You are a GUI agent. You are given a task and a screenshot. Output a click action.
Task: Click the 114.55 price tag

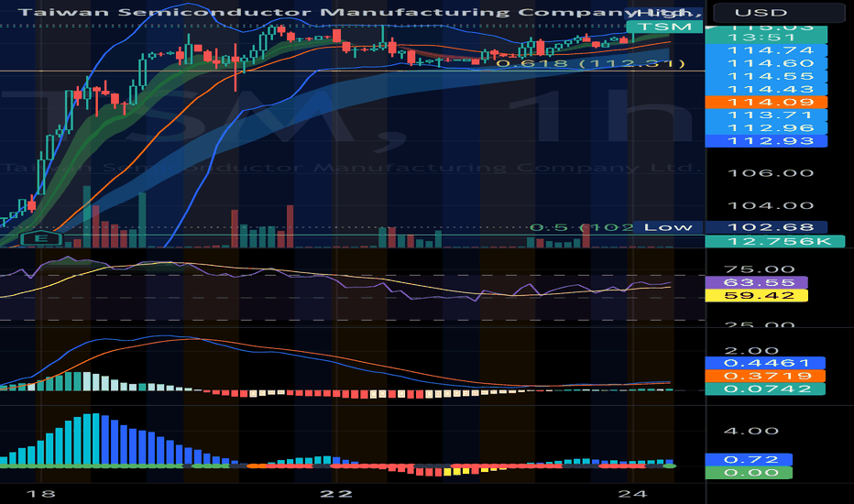pos(766,77)
